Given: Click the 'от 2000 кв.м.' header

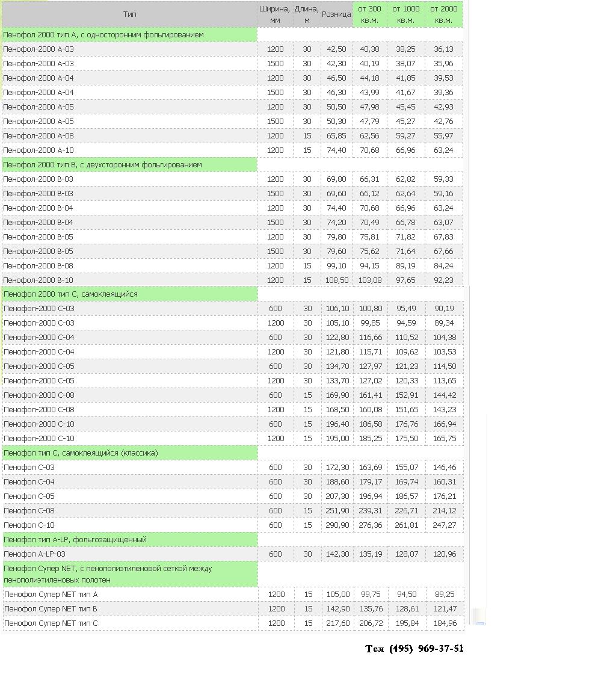Looking at the screenshot, I should pyautogui.click(x=444, y=14).
